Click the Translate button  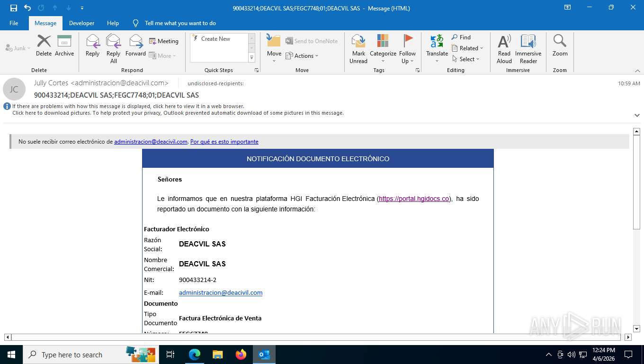click(437, 49)
